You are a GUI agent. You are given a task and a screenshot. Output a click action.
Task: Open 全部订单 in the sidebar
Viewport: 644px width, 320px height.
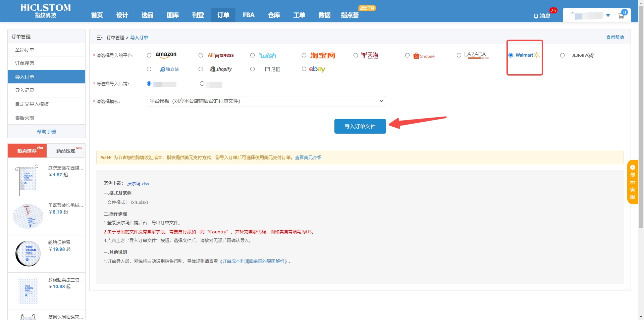pyautogui.click(x=46, y=50)
